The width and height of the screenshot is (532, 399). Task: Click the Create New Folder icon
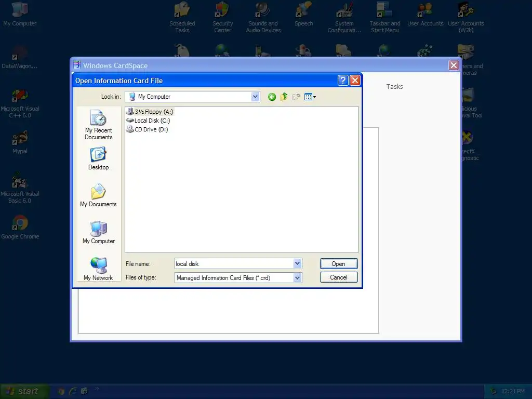click(296, 97)
